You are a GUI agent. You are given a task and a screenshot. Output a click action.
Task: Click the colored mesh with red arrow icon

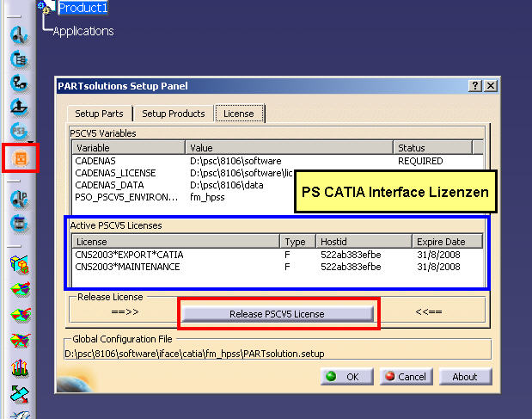coord(21,289)
